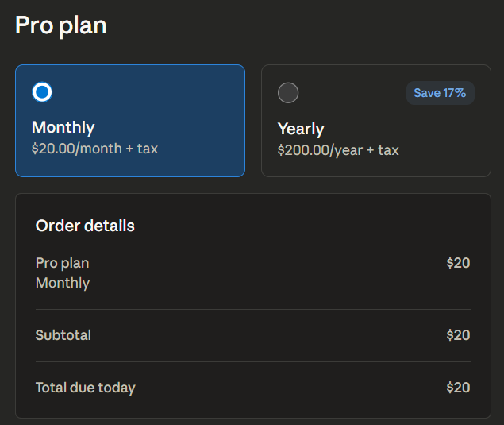Select the Yearly radio button
The width and height of the screenshot is (504, 425).
(x=288, y=93)
